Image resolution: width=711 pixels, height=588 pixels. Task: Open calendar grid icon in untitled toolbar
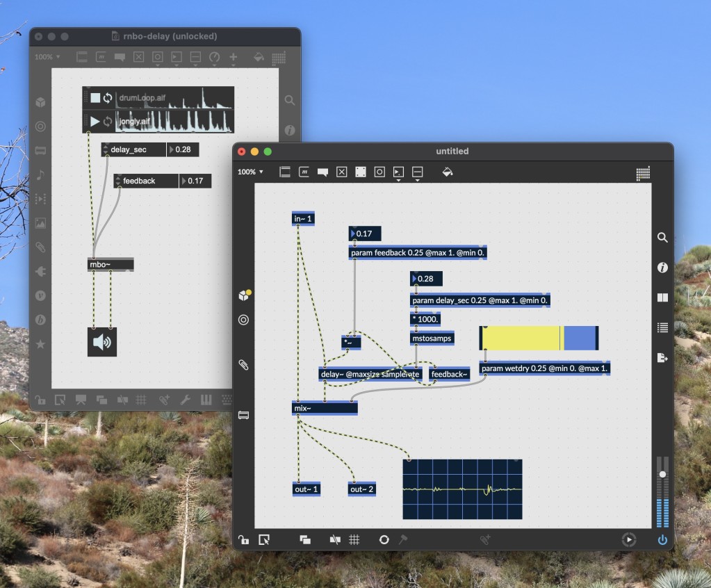point(643,173)
